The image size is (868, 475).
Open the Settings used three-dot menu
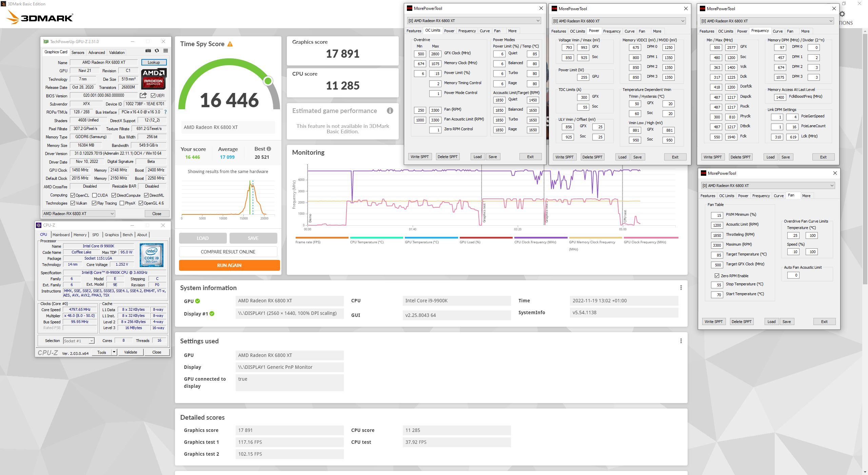pos(681,341)
